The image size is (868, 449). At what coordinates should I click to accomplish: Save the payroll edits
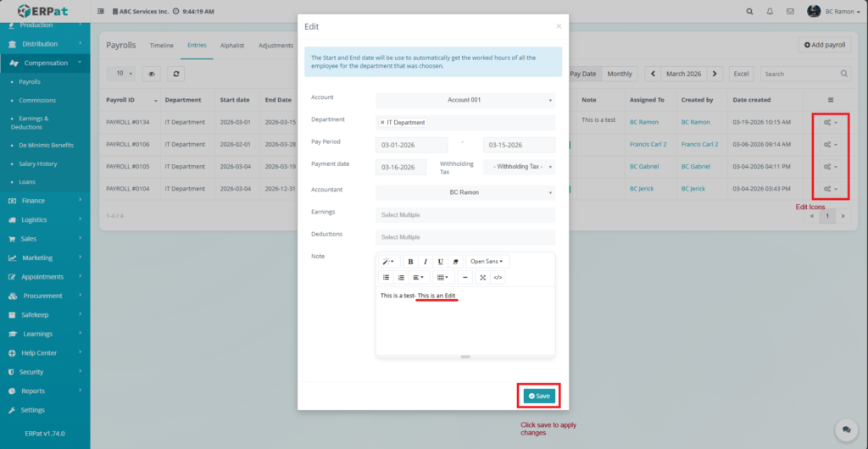[x=538, y=396]
